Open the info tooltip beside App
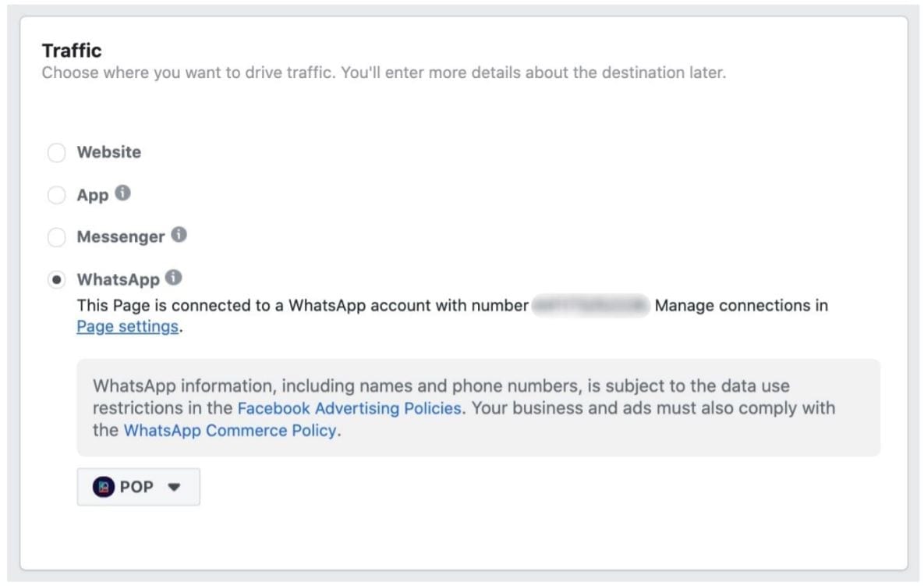This screenshot has width=924, height=586. pyautogui.click(x=122, y=193)
